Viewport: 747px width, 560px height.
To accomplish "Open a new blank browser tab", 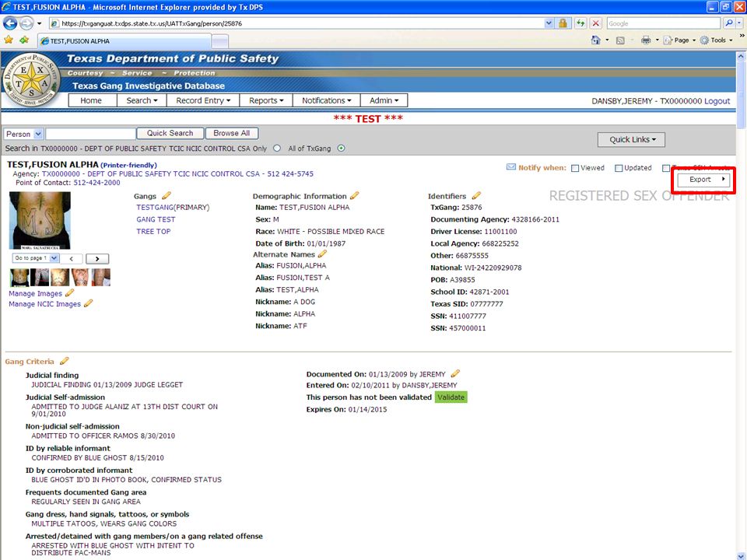I will [219, 41].
